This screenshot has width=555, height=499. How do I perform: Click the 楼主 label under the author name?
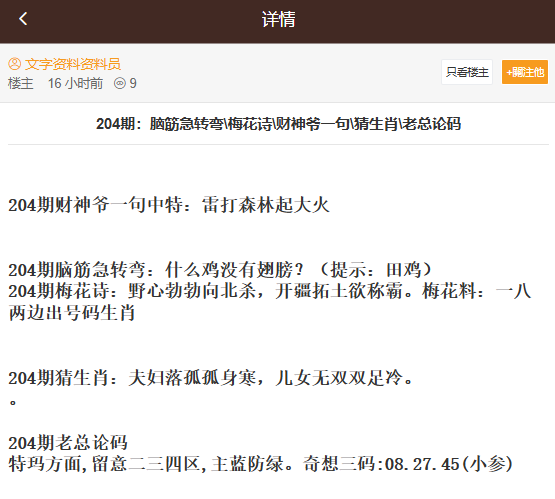(x=21, y=84)
